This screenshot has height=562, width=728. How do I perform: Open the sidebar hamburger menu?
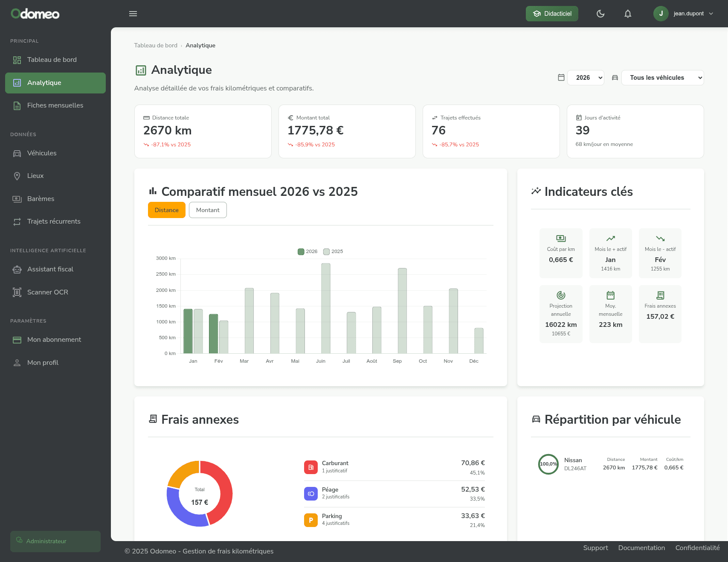click(133, 13)
